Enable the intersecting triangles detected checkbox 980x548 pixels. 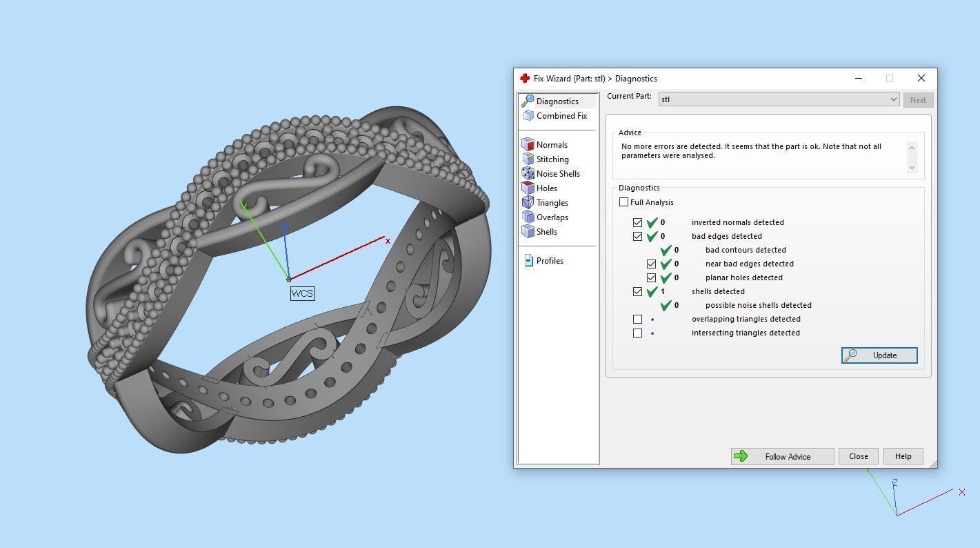click(638, 333)
